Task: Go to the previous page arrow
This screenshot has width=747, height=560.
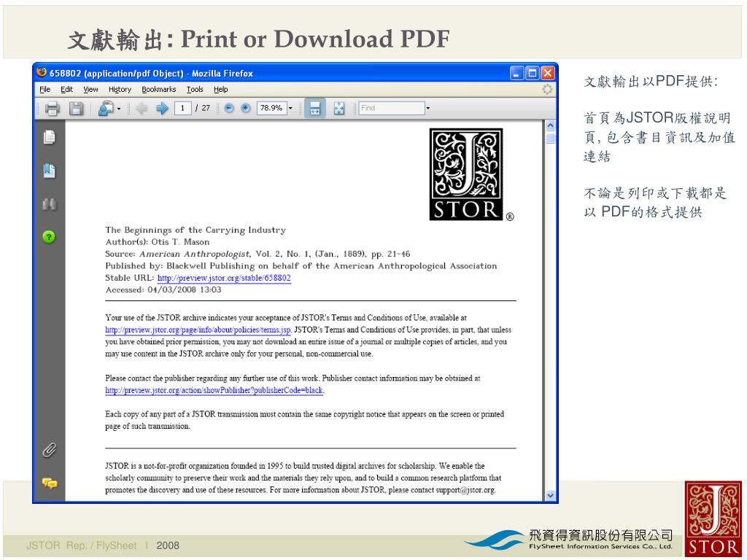Action: click(141, 109)
